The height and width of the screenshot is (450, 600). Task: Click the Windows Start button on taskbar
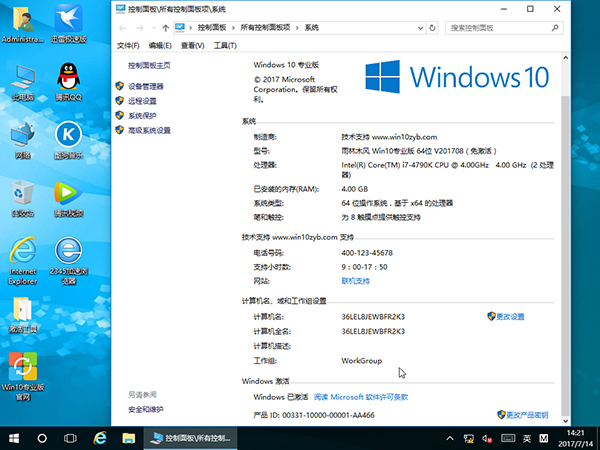[14, 438]
